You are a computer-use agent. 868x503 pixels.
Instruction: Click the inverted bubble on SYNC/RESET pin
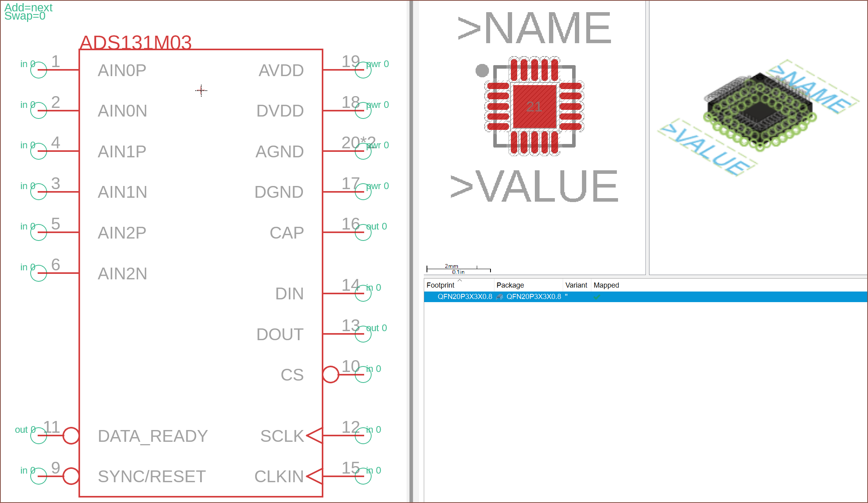pyautogui.click(x=71, y=476)
